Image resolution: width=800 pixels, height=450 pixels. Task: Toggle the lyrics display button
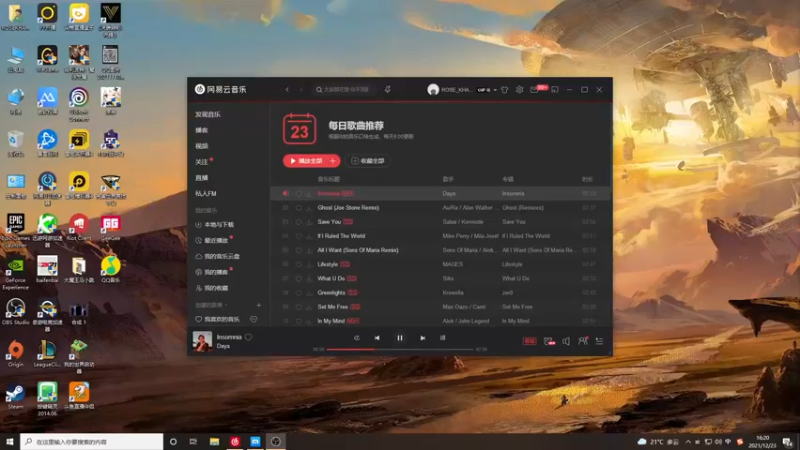442,338
